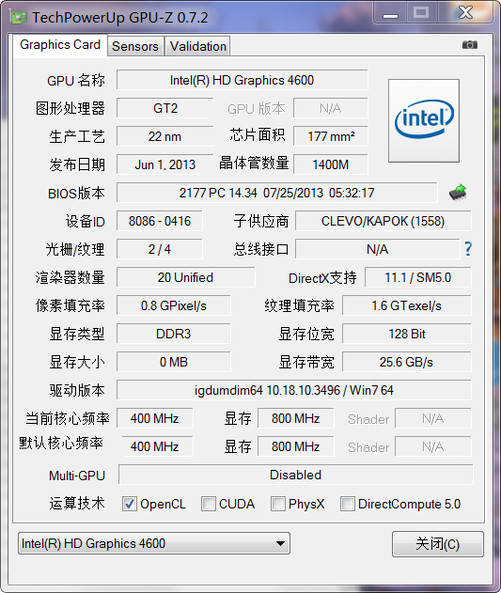The image size is (501, 593).
Task: Click the current memory clock 800 MHz
Action: [x=296, y=418]
